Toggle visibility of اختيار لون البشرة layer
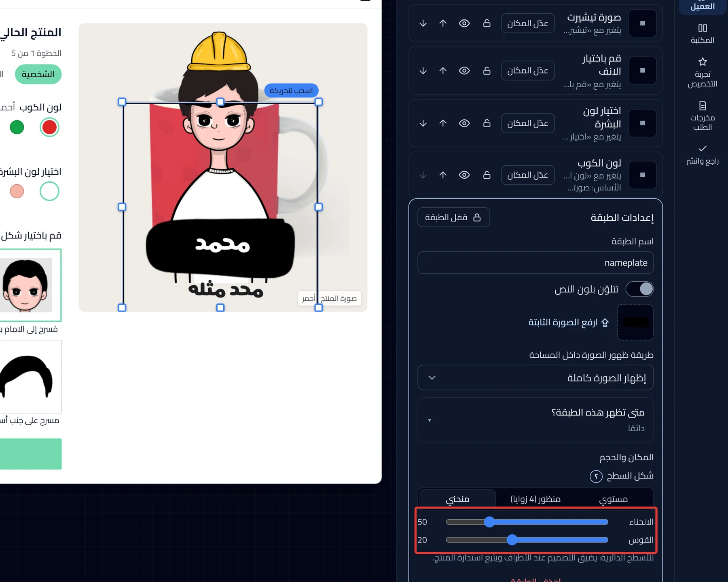 click(464, 123)
